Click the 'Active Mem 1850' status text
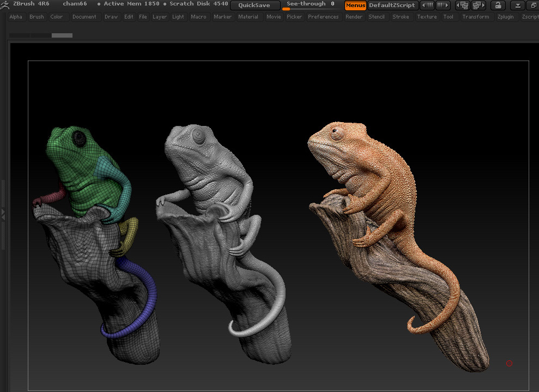The height and width of the screenshot is (392, 539). (132, 4)
